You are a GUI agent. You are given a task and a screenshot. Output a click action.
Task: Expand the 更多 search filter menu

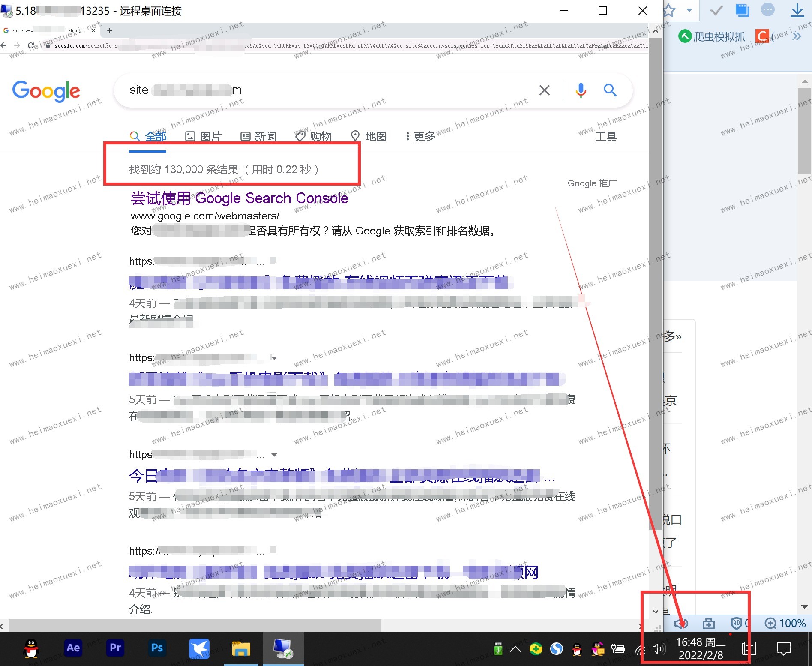pos(420,137)
